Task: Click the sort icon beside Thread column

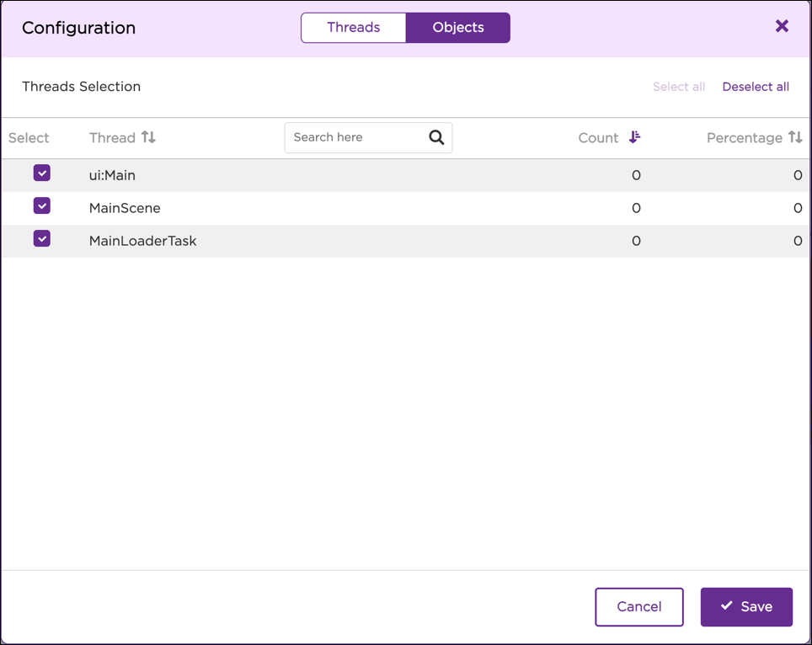Action: 147,137
